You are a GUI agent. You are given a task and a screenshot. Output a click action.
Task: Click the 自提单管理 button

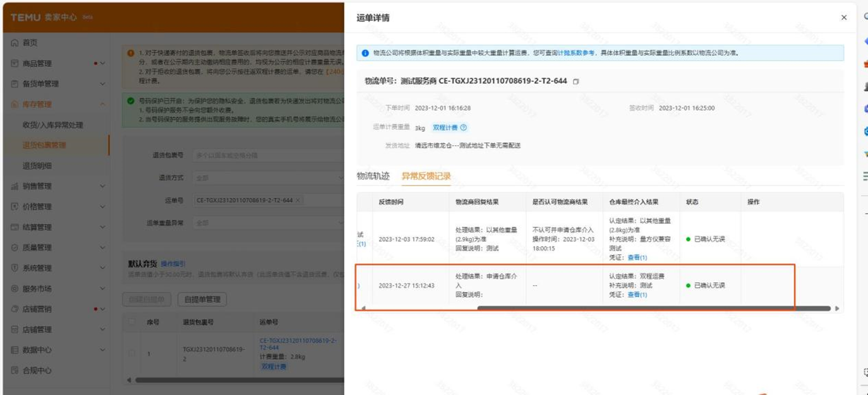coord(202,299)
